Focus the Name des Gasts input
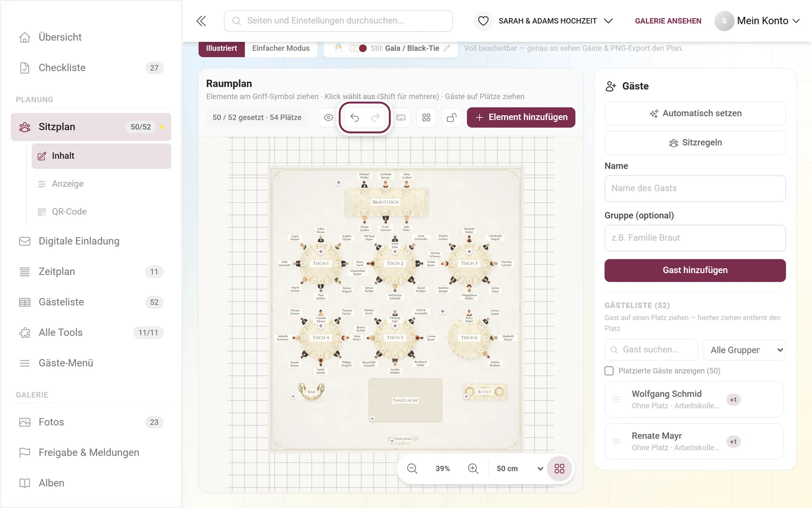The image size is (812, 508). click(695, 189)
